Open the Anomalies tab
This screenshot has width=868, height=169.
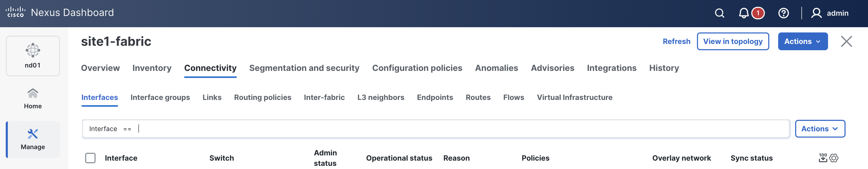pos(496,68)
